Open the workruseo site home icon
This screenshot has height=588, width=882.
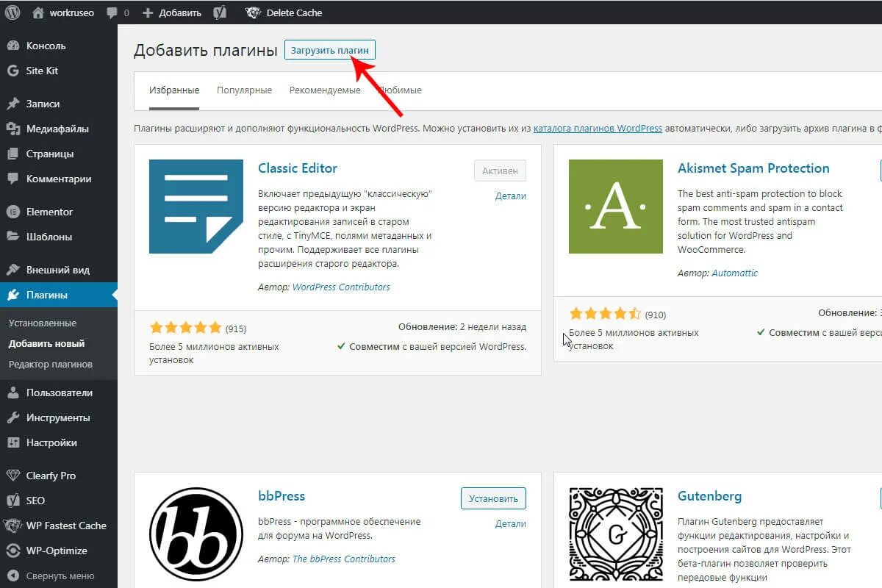coord(38,12)
